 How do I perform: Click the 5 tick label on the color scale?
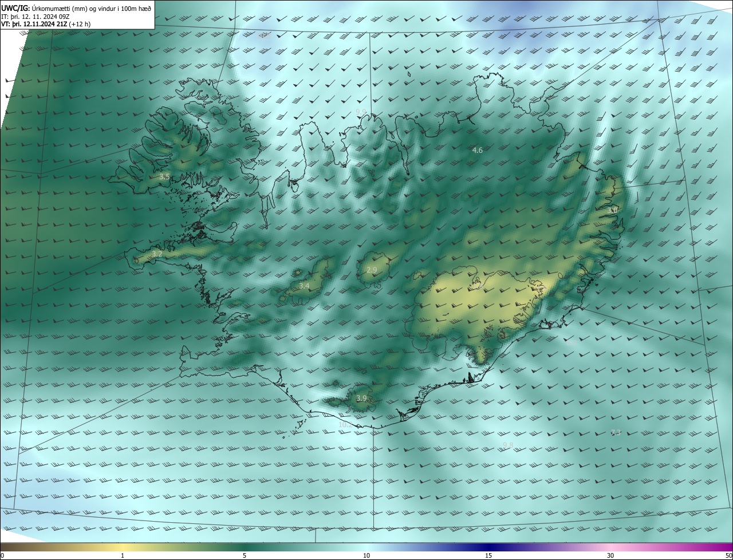coord(245,556)
